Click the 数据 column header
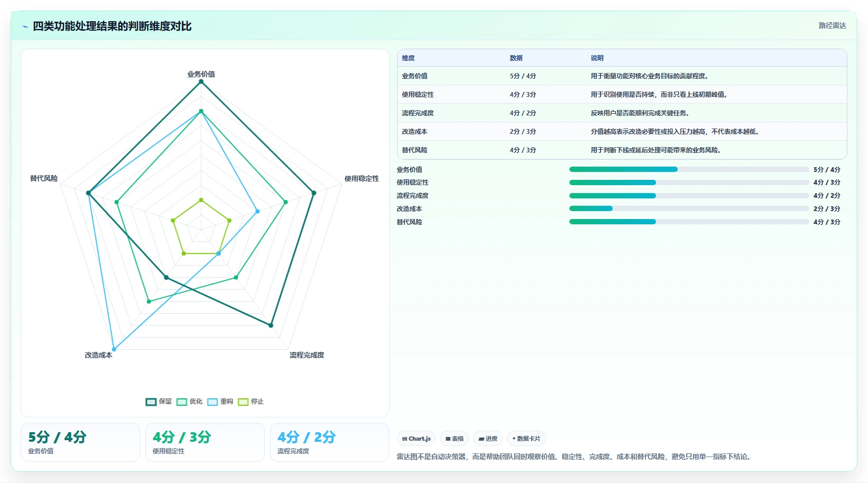This screenshot has width=868, height=483. click(x=516, y=58)
